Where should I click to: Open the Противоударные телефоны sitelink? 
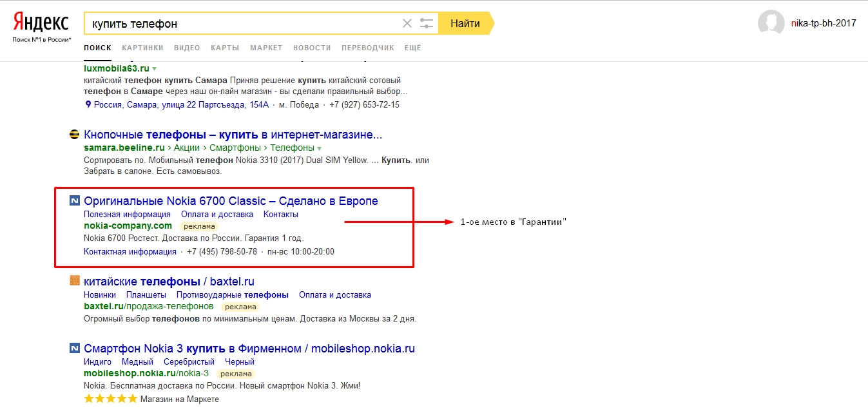[x=233, y=294]
